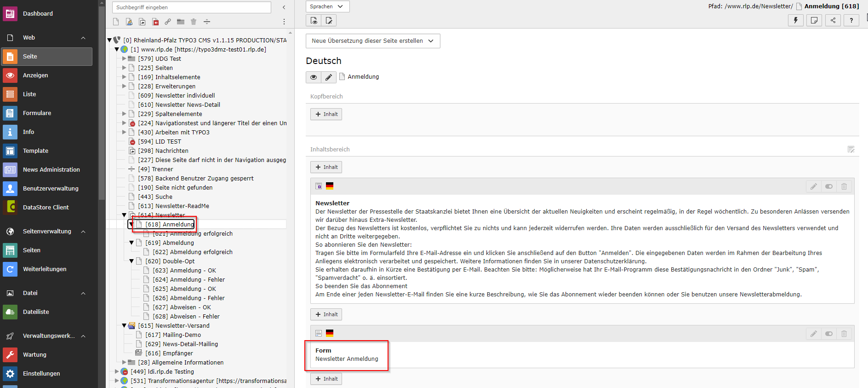The width and height of the screenshot is (868, 388).
Task: Click the Inhaltsbereich column edit icon
Action: [851, 150]
